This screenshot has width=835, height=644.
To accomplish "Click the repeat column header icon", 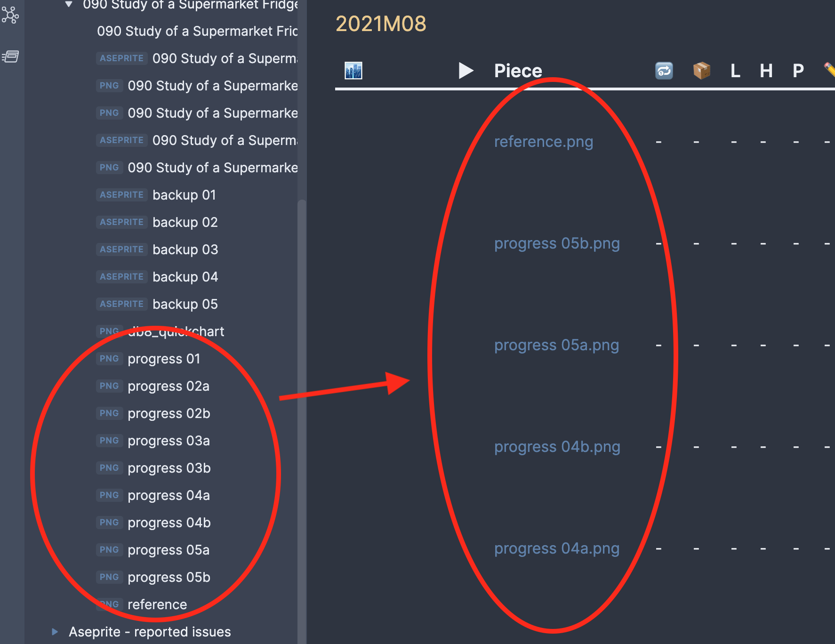I will tap(664, 71).
